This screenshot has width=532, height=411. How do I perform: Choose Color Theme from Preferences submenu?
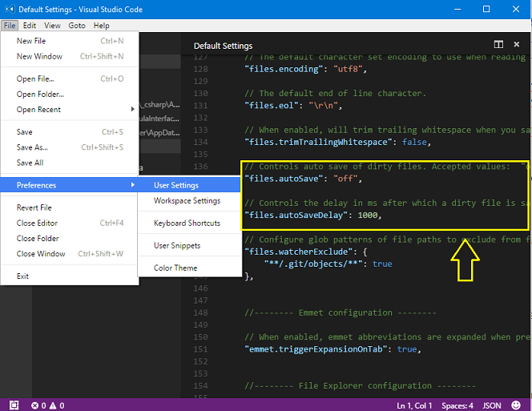click(x=190, y=268)
